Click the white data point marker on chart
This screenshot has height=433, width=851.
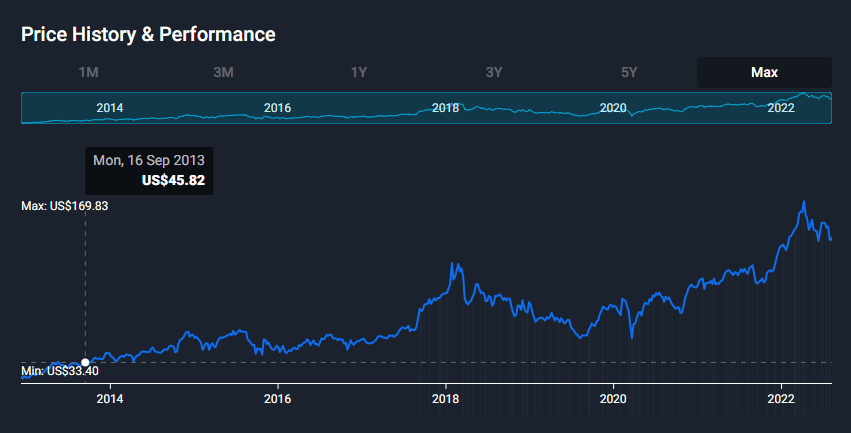click(85, 362)
